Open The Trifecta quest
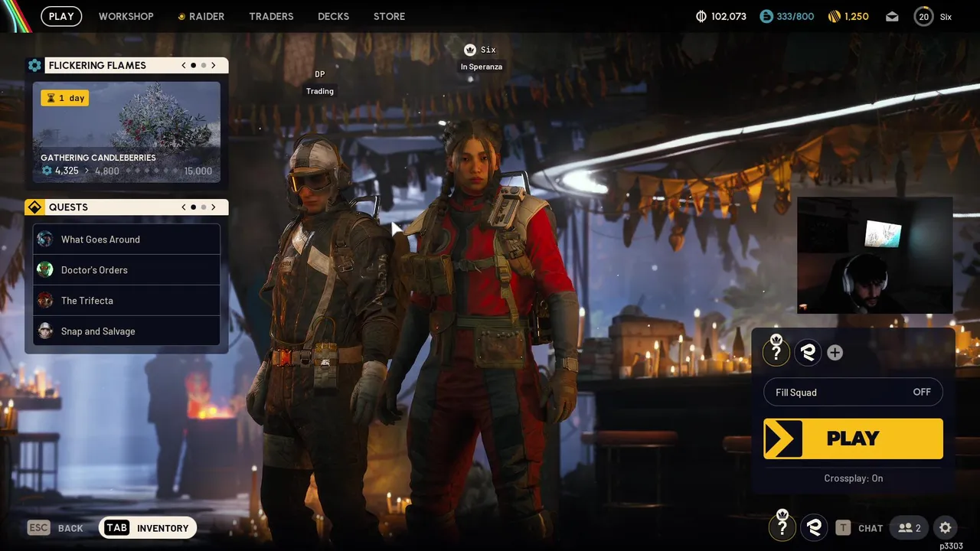Image resolution: width=980 pixels, height=551 pixels. [126, 301]
